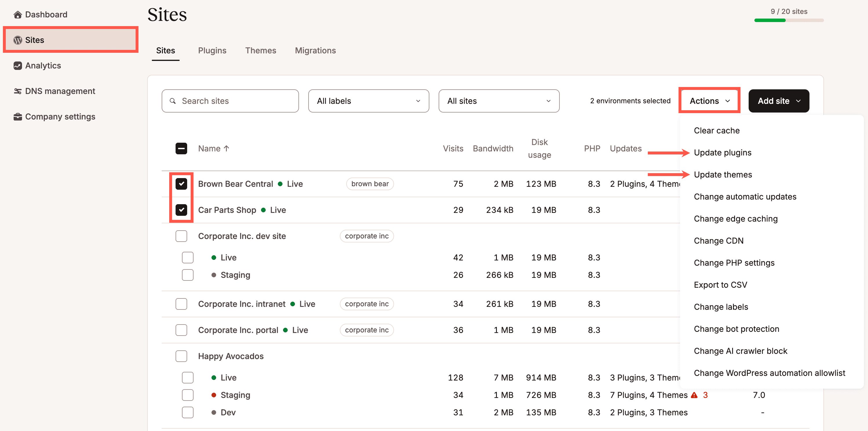Choose Clear cache from Actions menu
868x431 pixels.
pyautogui.click(x=717, y=131)
